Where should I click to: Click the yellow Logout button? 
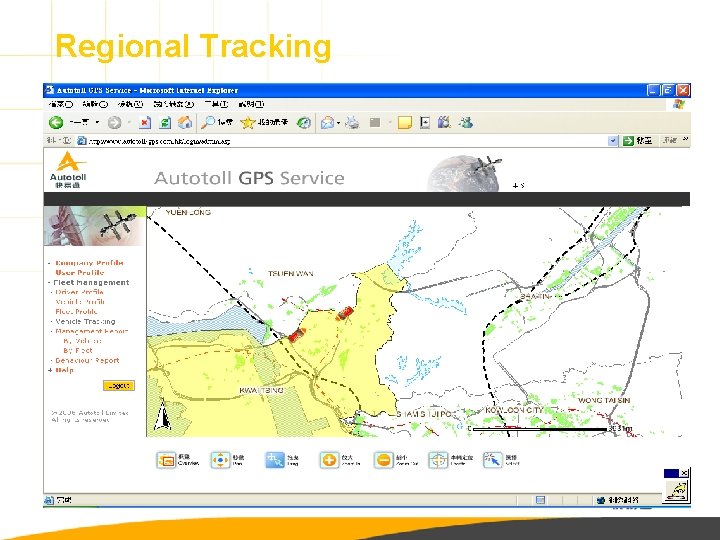[119, 386]
